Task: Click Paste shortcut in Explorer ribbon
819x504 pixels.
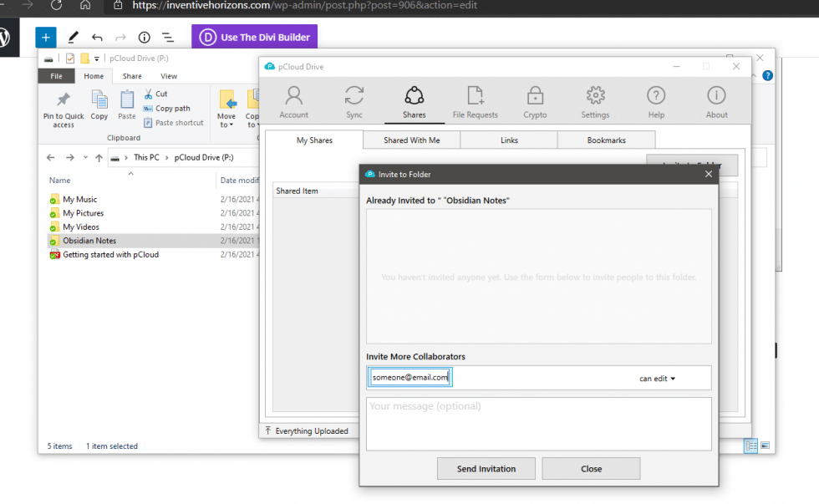Action: [x=174, y=123]
